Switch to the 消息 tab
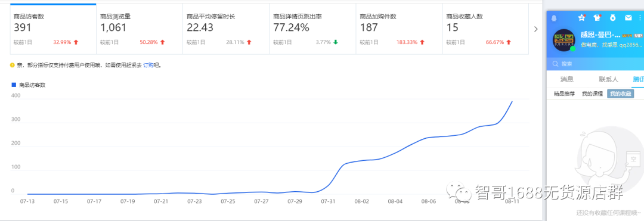The height and width of the screenshot is (221, 644). (x=567, y=80)
